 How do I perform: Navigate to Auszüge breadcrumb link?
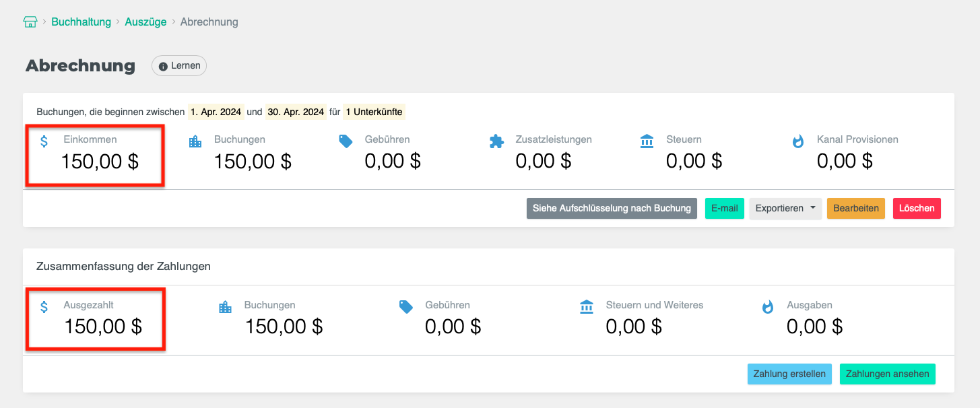pyautogui.click(x=145, y=22)
